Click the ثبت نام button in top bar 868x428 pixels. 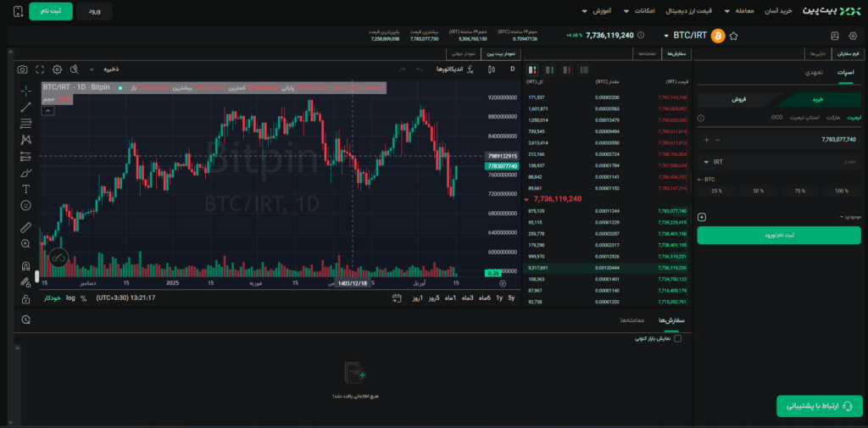click(x=50, y=11)
